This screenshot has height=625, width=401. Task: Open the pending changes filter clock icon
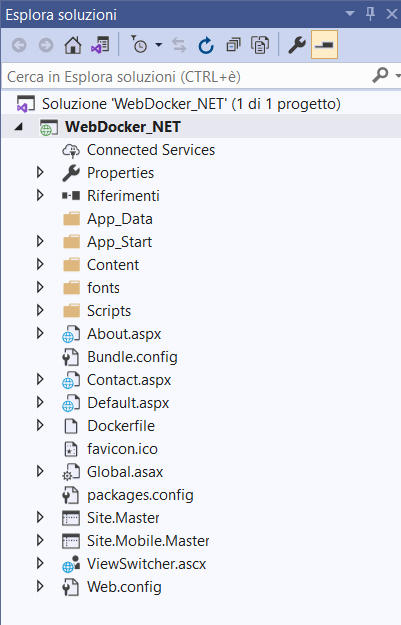point(140,45)
